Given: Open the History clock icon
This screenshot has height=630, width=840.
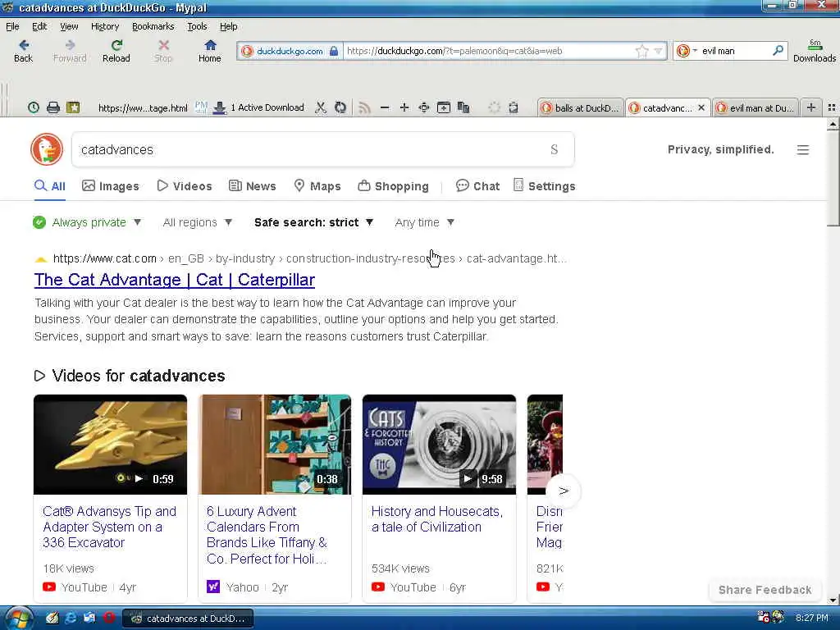Looking at the screenshot, I should click(33, 107).
